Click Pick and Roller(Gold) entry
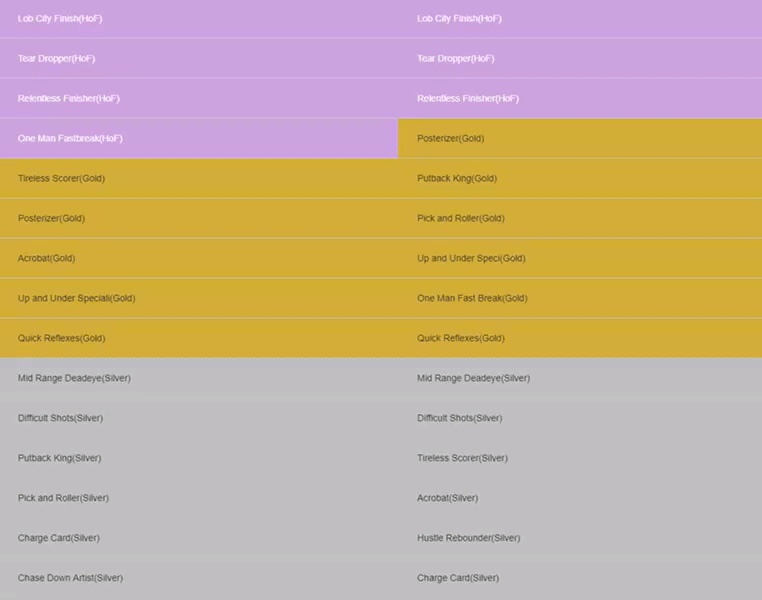 [580, 218]
